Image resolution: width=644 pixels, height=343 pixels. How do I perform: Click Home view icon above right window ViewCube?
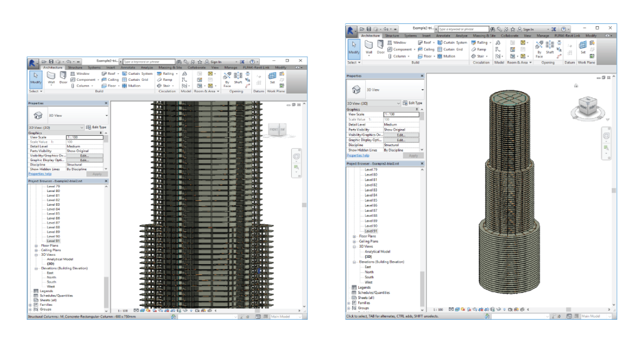tap(575, 86)
